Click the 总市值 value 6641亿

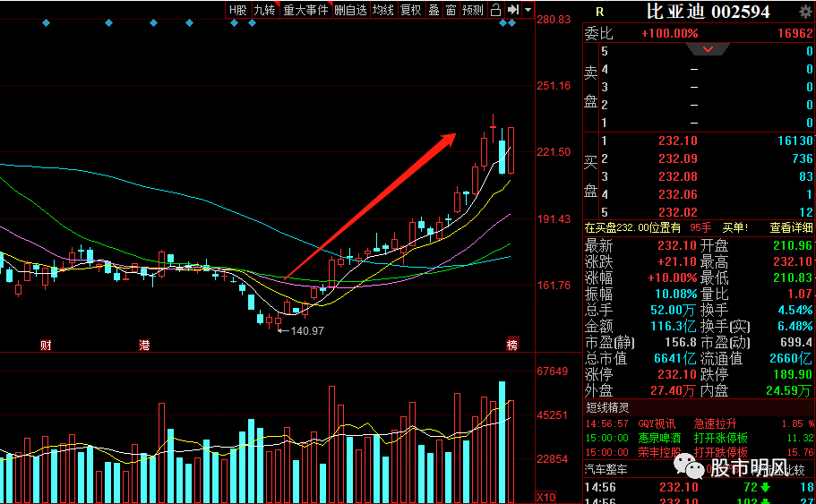pos(675,358)
